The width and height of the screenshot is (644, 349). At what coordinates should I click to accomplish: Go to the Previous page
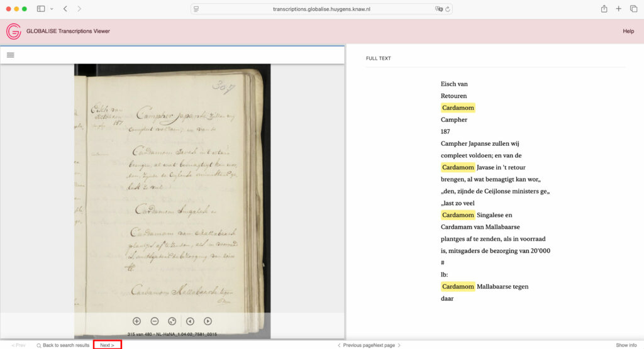[x=355, y=345]
